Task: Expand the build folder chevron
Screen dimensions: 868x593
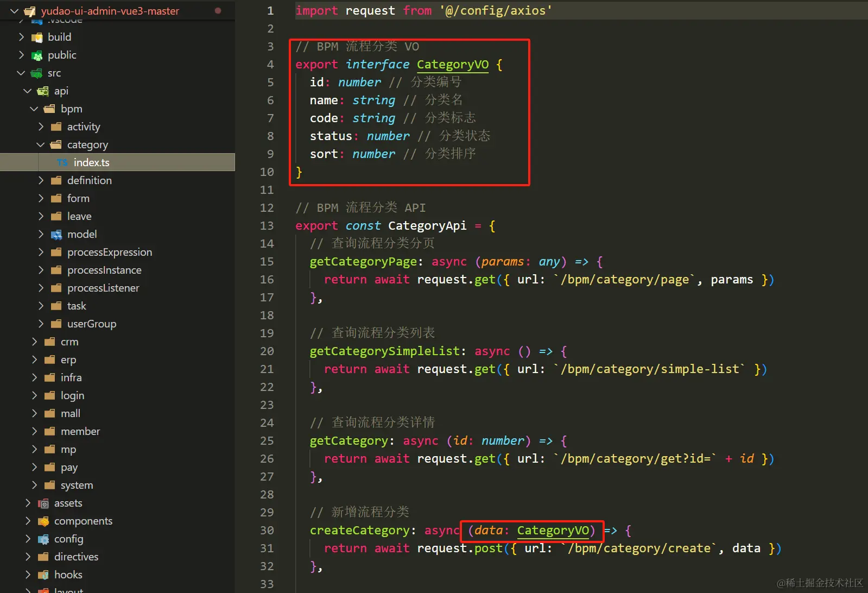Action: click(21, 37)
